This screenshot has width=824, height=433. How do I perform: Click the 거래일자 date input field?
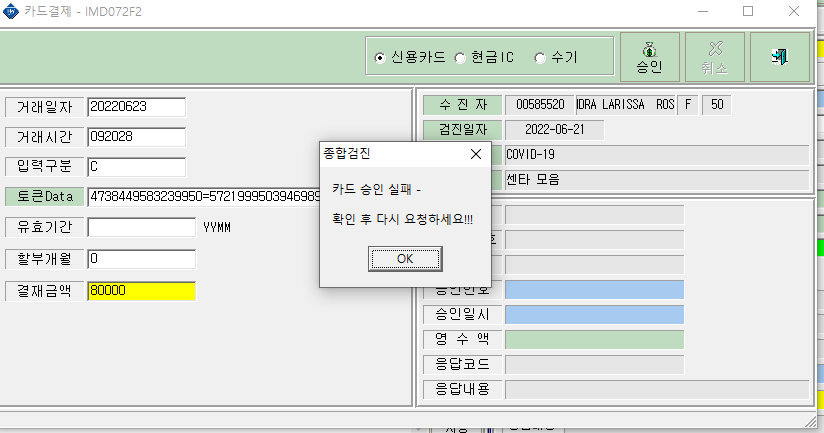[137, 107]
